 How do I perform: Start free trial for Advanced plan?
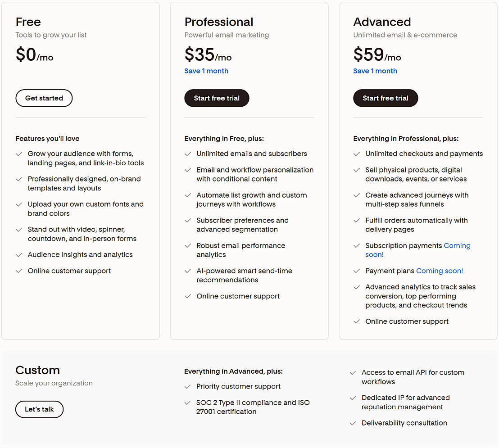[x=386, y=98]
